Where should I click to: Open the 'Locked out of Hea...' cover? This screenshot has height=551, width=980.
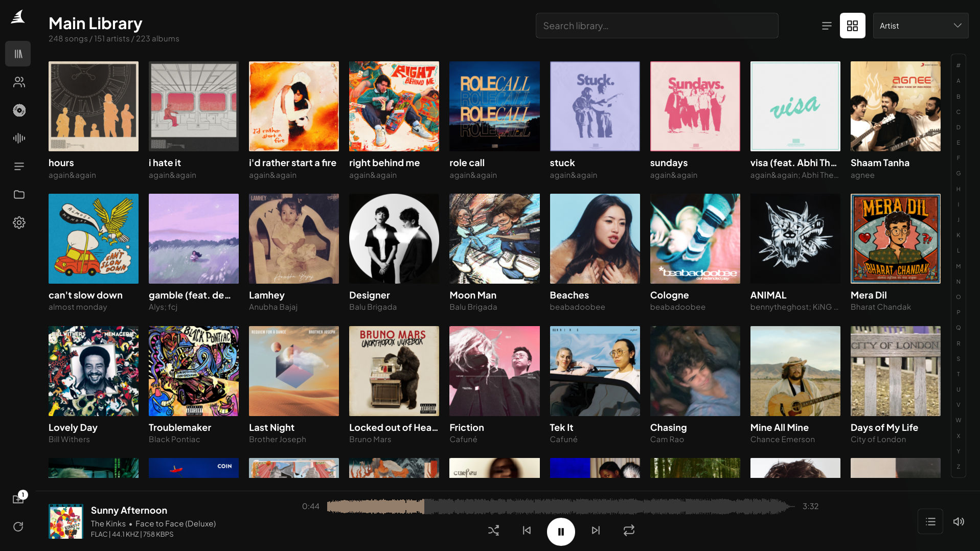click(x=394, y=371)
